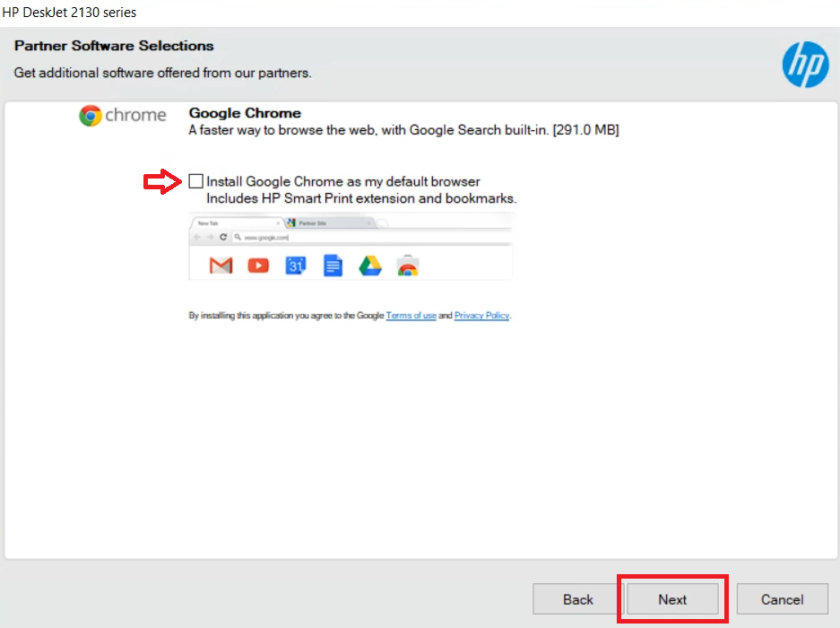Open the Google Terms of use link

point(411,315)
